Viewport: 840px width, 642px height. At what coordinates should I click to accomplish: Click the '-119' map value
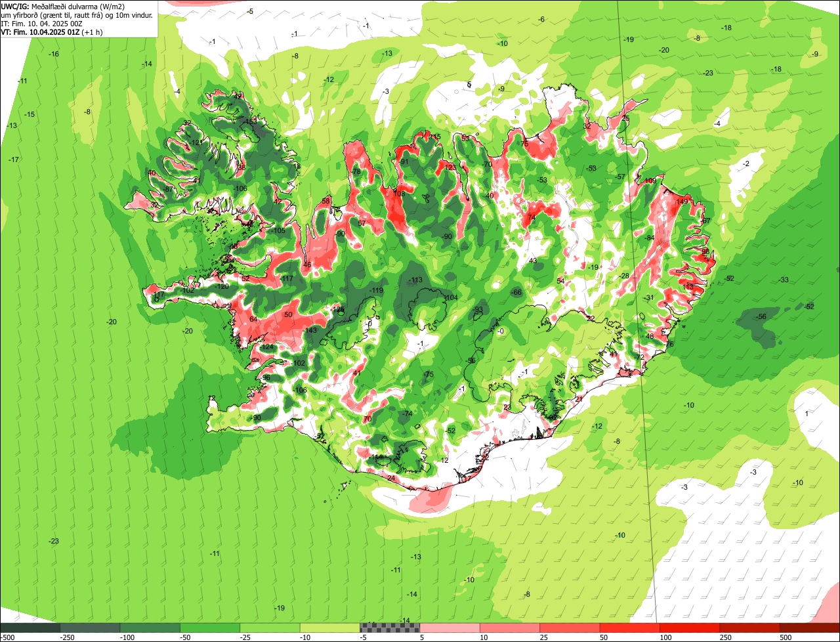point(376,290)
